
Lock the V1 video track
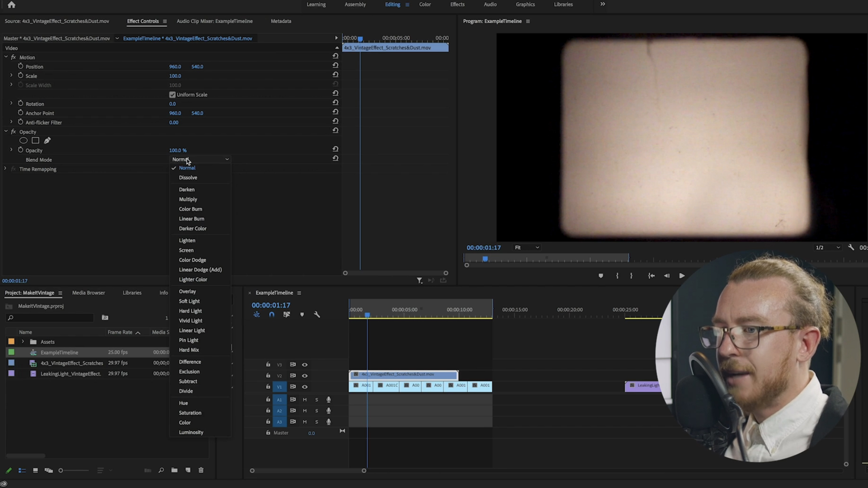(x=268, y=387)
